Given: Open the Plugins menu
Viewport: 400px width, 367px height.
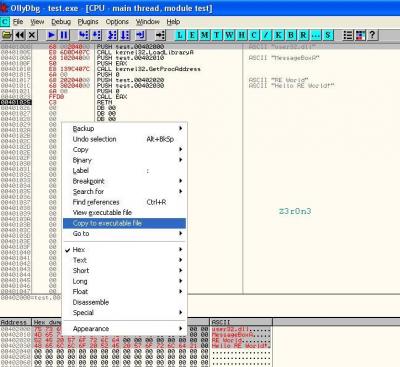Looking at the screenshot, I should 88,22.
